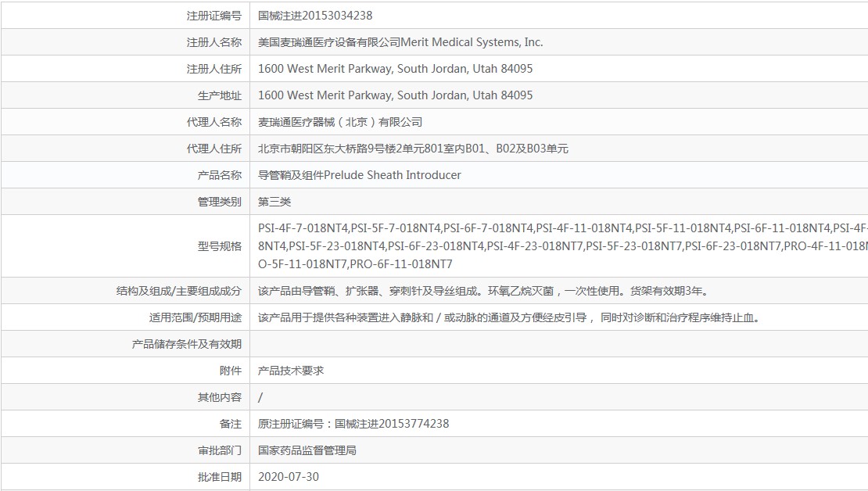Click approval date 2020-07-30
Image resolution: width=868 pixels, height=491 pixels.
pos(289,477)
